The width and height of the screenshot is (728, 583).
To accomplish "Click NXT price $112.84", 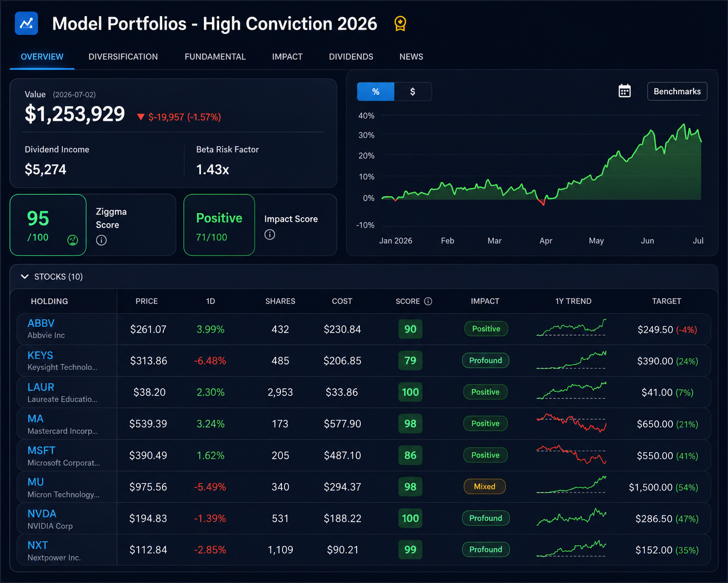I will [148, 550].
